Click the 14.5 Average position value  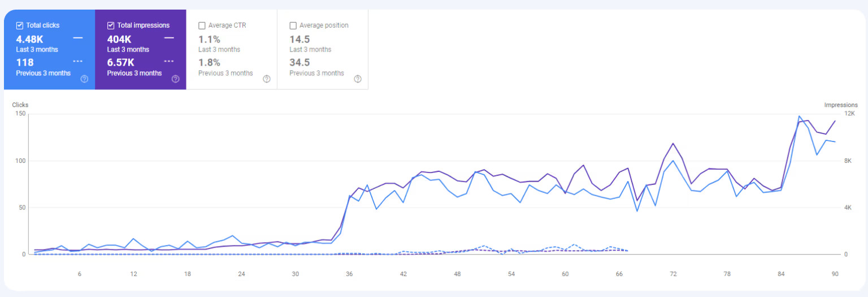tap(300, 39)
